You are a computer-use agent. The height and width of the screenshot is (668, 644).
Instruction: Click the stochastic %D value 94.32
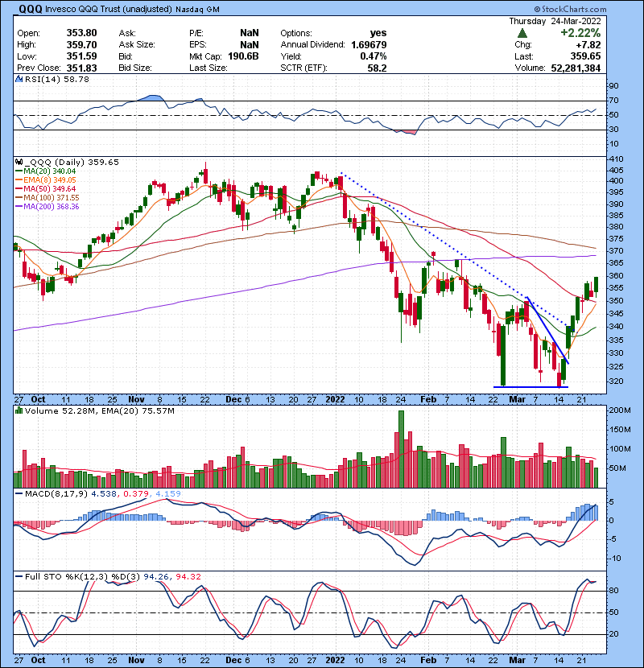(x=188, y=577)
